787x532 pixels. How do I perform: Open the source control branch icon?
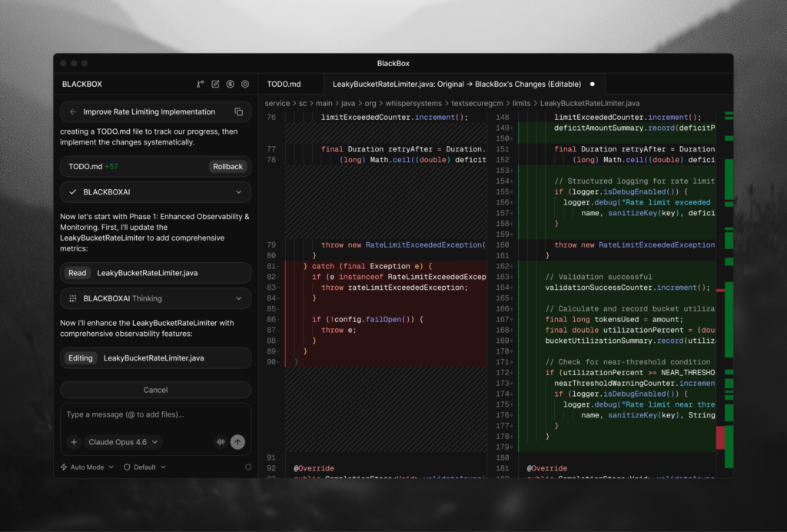click(201, 84)
